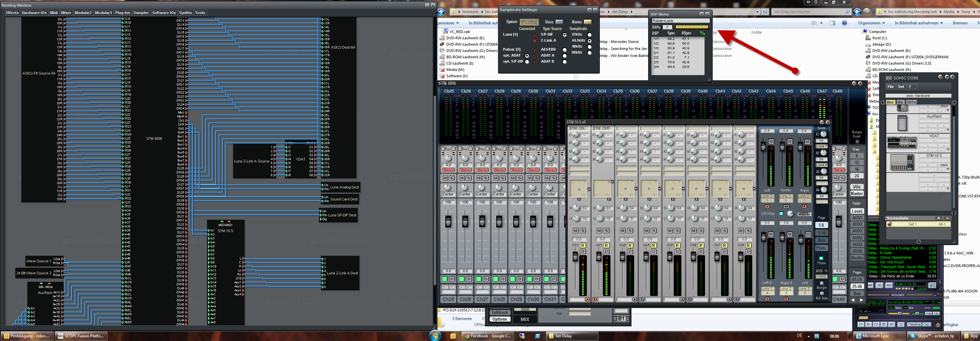980x341 pixels.
Task: Click Winamp eject button
Action: click(901, 325)
